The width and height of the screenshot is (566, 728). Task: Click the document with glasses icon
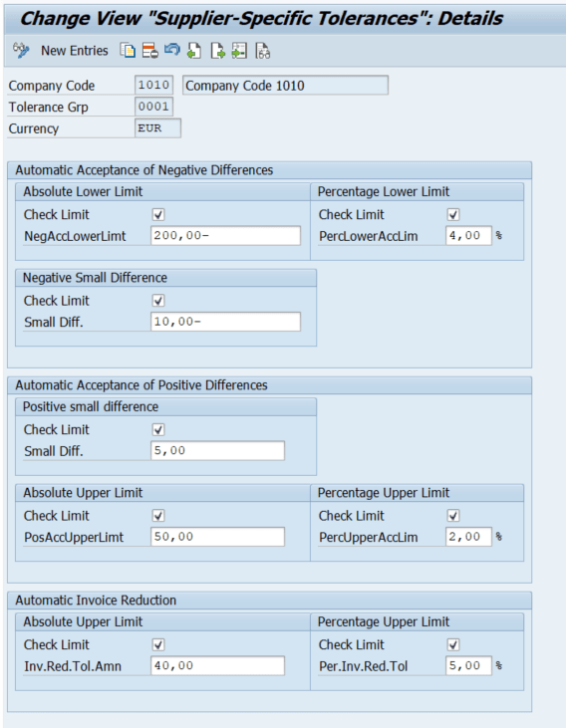(262, 51)
